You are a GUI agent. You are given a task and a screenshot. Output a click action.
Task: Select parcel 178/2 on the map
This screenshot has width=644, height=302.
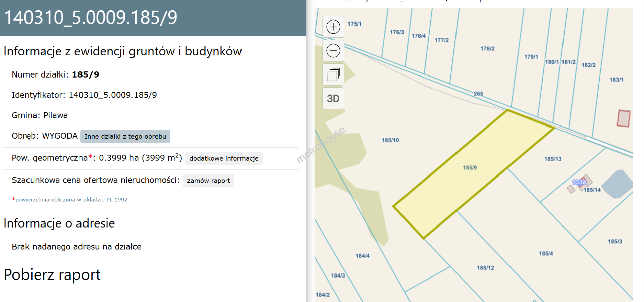pos(487,49)
